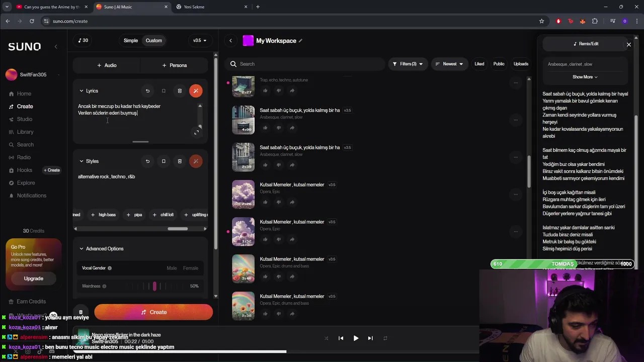Screen dimensions: 644x362
Task: Click the lyrics magic wand generate icon
Action: coord(196,91)
